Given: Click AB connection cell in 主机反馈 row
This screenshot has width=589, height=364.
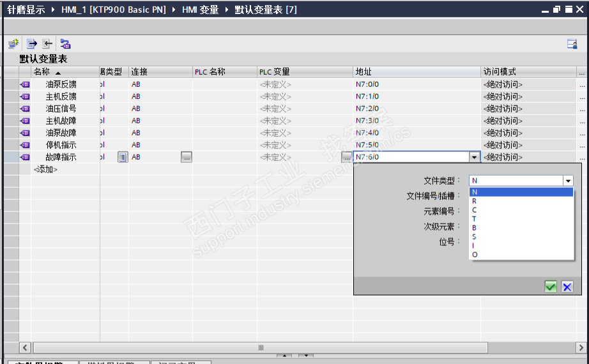Looking at the screenshot, I should click(160, 96).
